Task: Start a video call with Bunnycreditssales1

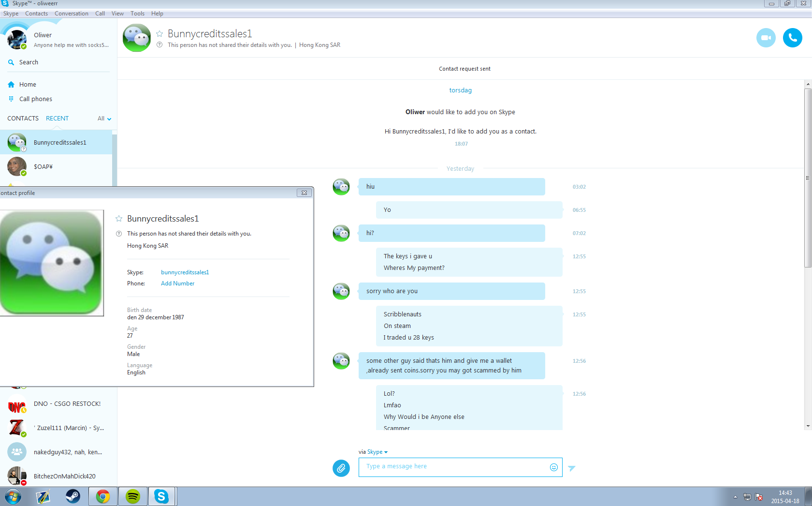Action: pyautogui.click(x=766, y=38)
